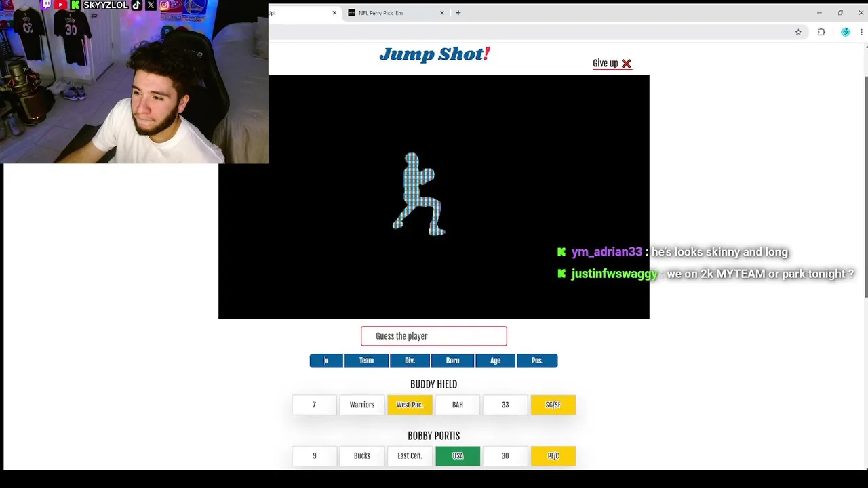Image resolution: width=868 pixels, height=488 pixels.
Task: Click Buddy Hield's number 7 cell
Action: [314, 405]
